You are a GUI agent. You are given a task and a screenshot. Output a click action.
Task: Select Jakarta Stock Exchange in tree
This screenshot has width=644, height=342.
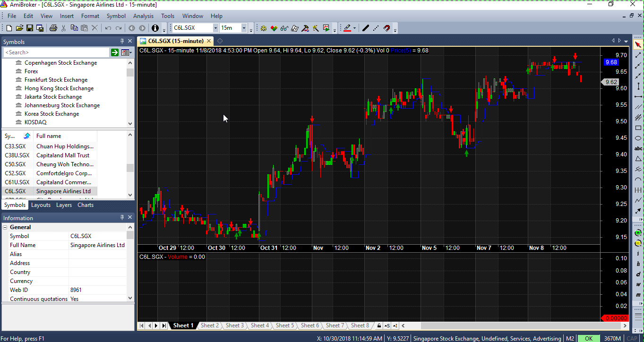[53, 97]
